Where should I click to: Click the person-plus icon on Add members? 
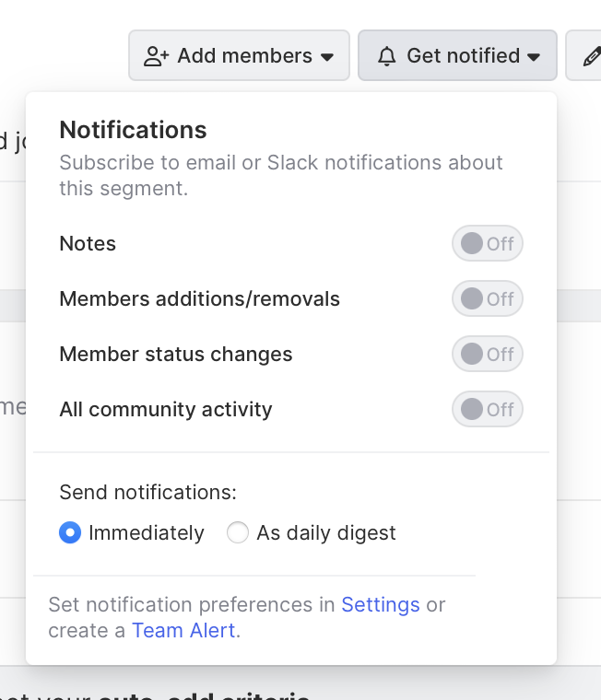pyautogui.click(x=156, y=56)
